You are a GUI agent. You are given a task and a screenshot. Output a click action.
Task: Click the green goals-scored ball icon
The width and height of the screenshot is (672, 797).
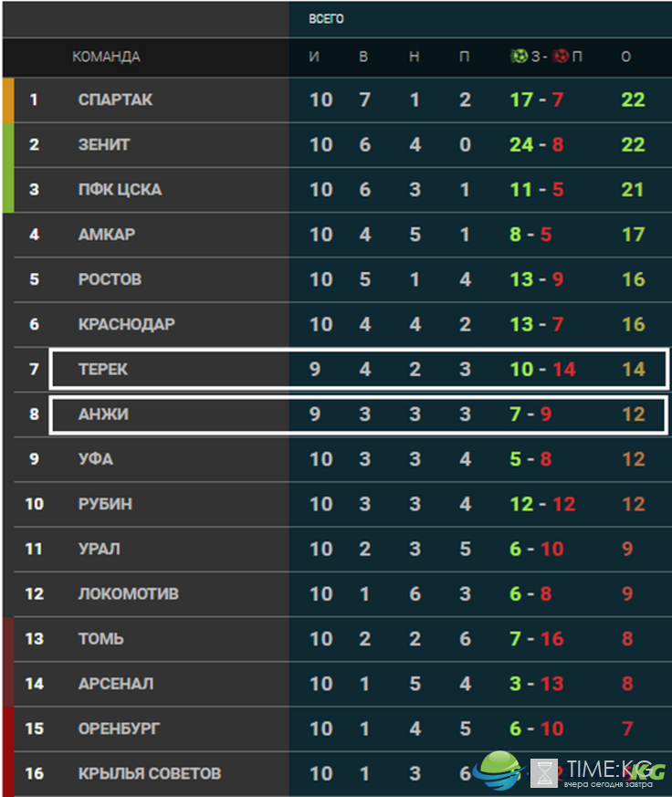click(x=519, y=56)
